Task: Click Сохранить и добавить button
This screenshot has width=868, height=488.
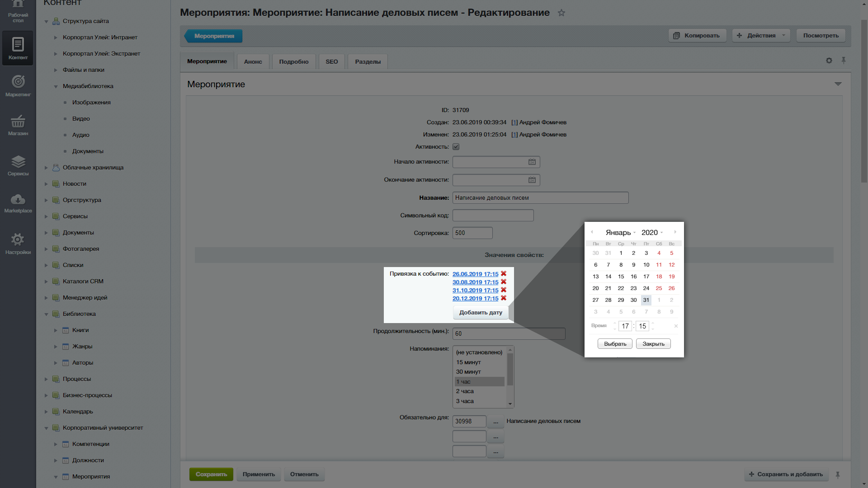Action: pyautogui.click(x=786, y=474)
